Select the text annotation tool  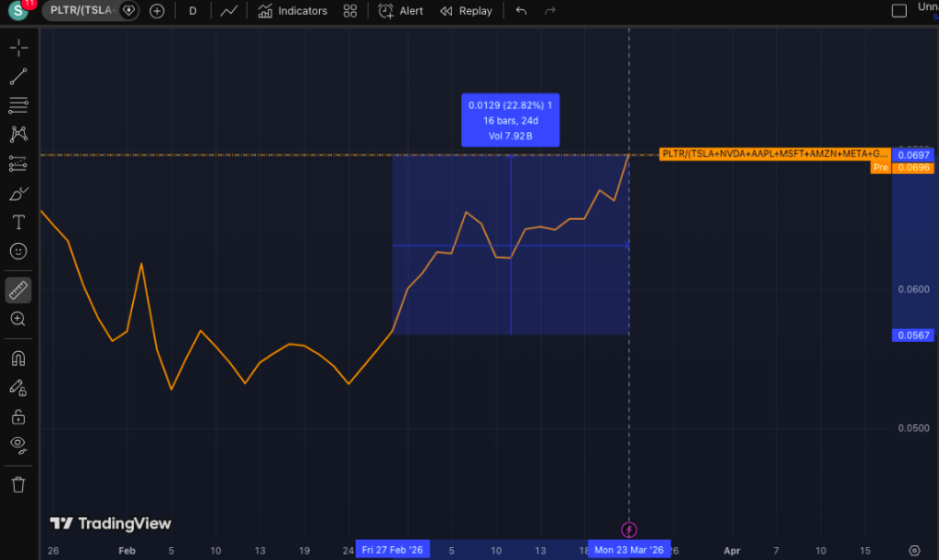coord(18,222)
